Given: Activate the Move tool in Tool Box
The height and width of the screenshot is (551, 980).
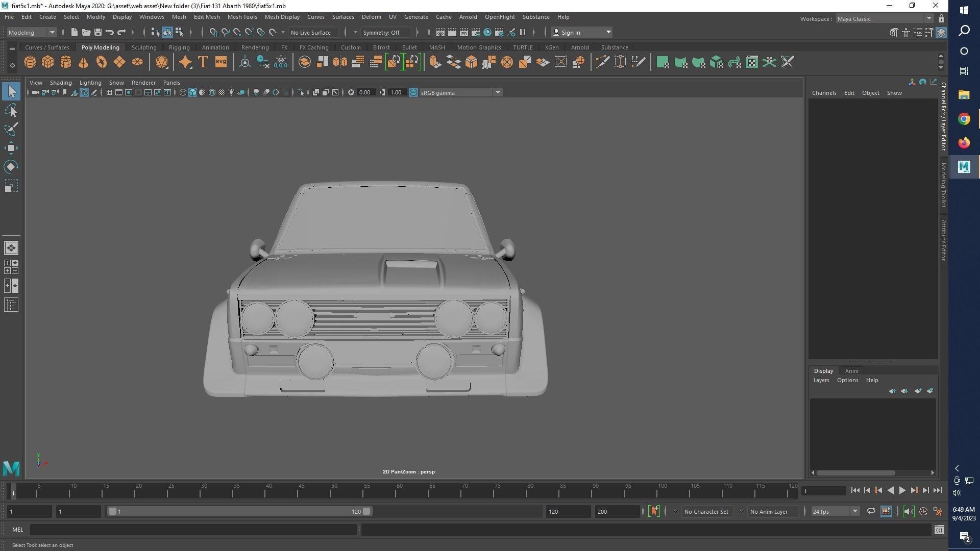Looking at the screenshot, I should point(11,148).
